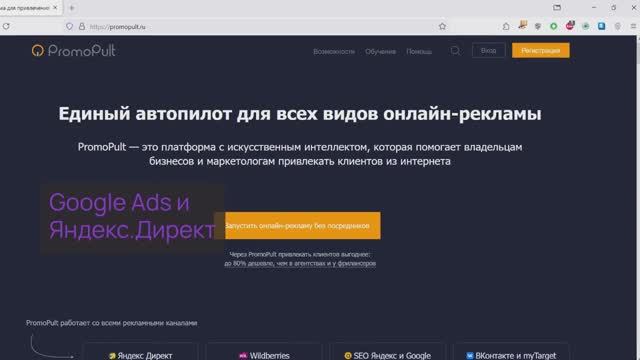Viewport: 640px width, 360px height.
Task: Click the brown flag extension icon
Action: (x=522, y=25)
